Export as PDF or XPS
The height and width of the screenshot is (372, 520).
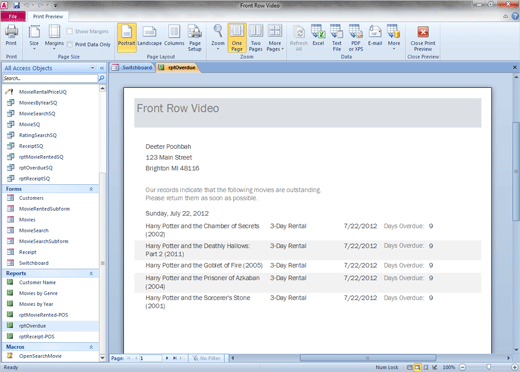[356, 37]
